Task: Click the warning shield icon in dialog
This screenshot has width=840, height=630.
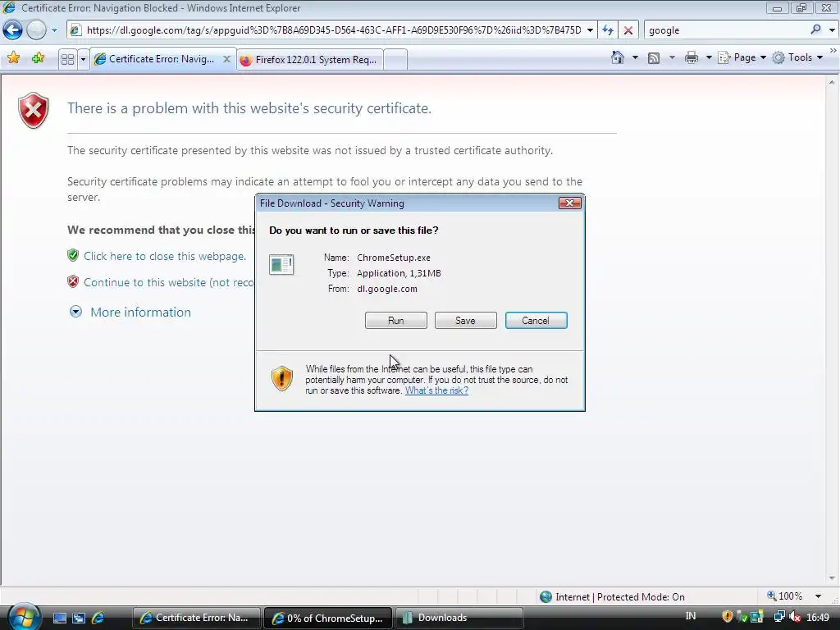Action: coord(282,378)
